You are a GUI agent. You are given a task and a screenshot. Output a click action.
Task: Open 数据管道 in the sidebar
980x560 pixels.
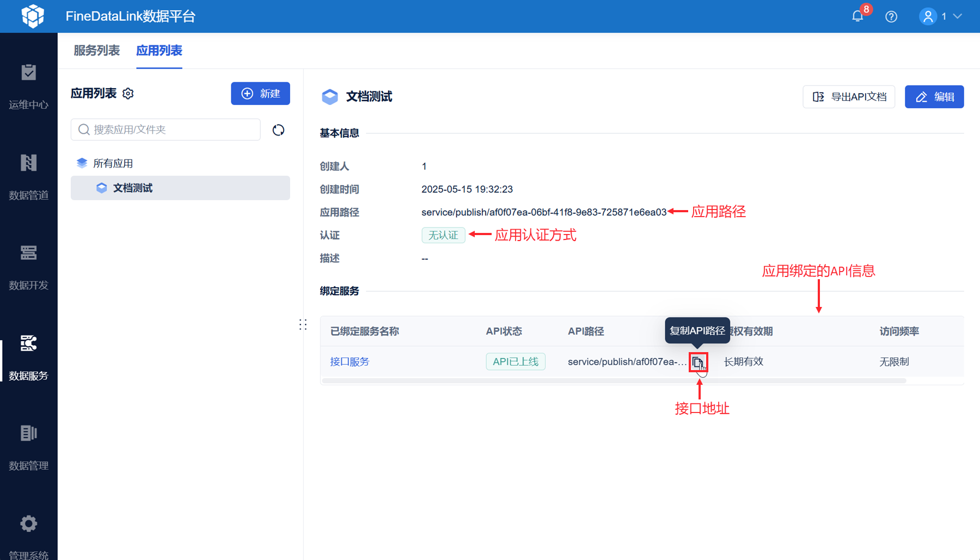point(28,177)
